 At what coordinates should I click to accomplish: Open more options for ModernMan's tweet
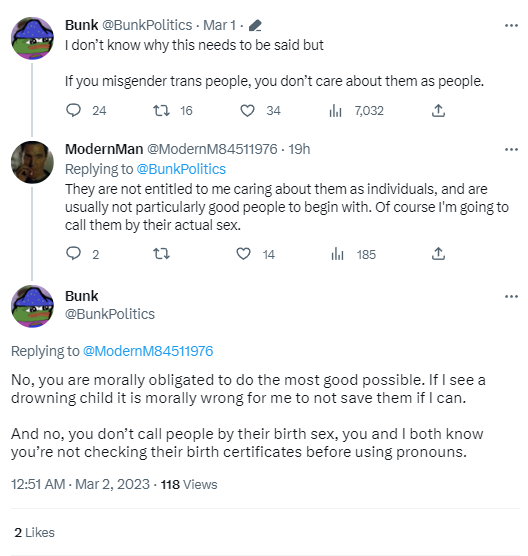tap(511, 150)
